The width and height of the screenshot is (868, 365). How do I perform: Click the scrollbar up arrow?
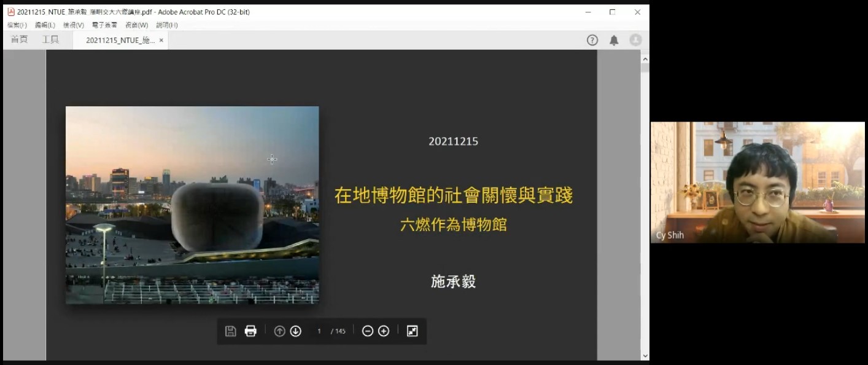click(645, 60)
